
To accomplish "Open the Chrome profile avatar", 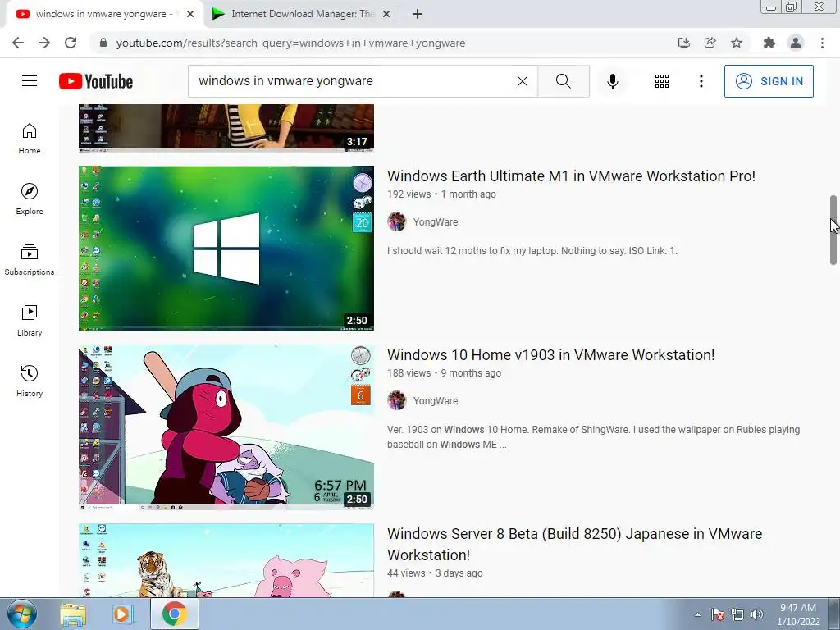I will (796, 43).
